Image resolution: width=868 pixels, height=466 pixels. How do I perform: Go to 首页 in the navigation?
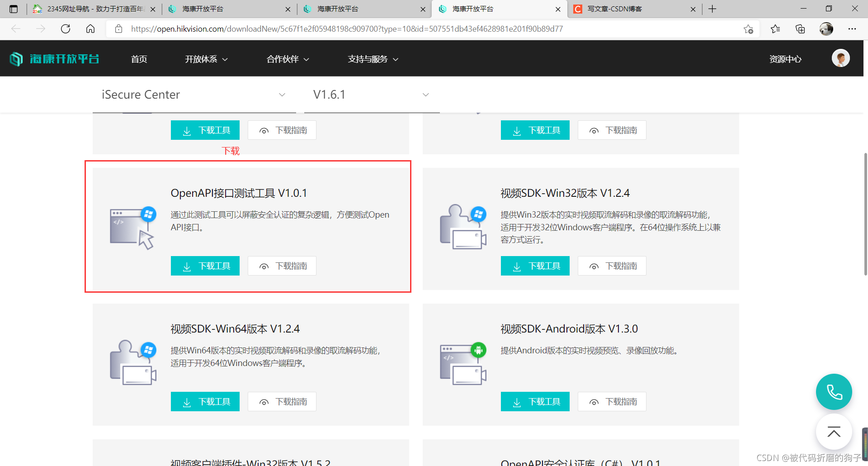point(139,59)
